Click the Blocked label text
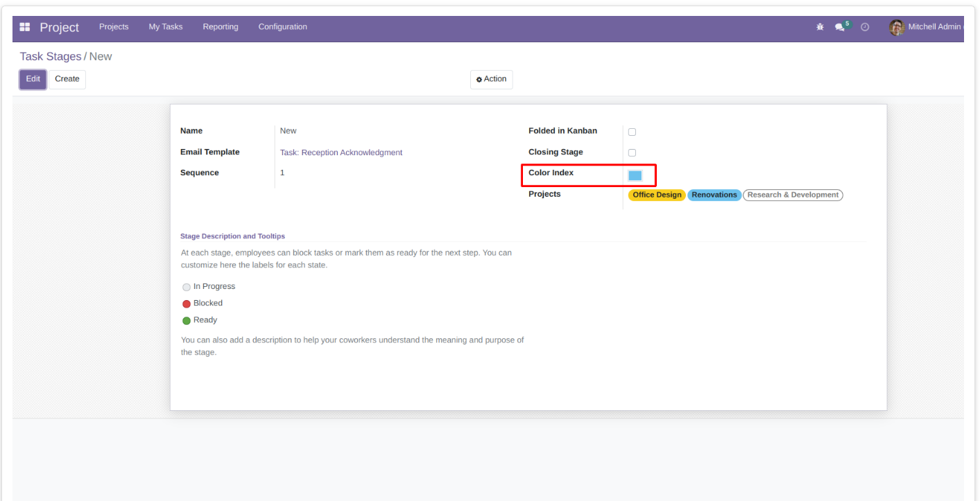The height and width of the screenshot is (501, 980). pos(208,304)
